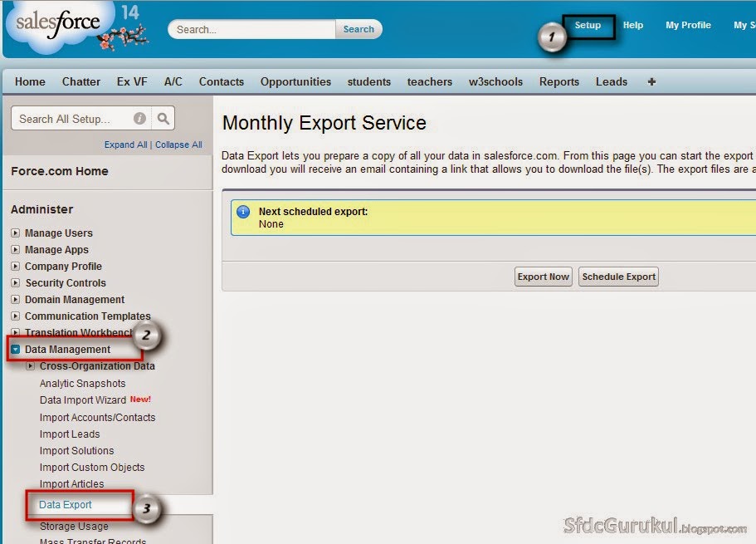Open the Home tab

pos(30,81)
